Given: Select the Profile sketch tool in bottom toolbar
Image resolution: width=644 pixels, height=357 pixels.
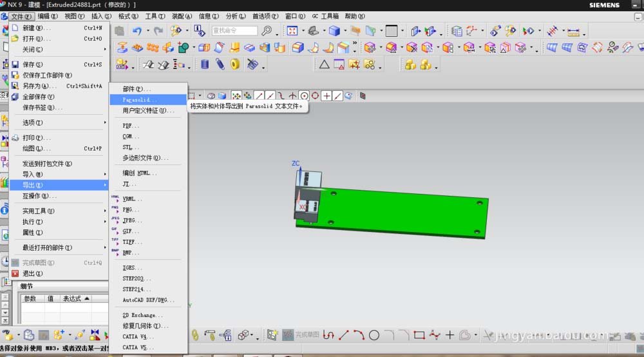Looking at the screenshot, I should (x=328, y=335).
